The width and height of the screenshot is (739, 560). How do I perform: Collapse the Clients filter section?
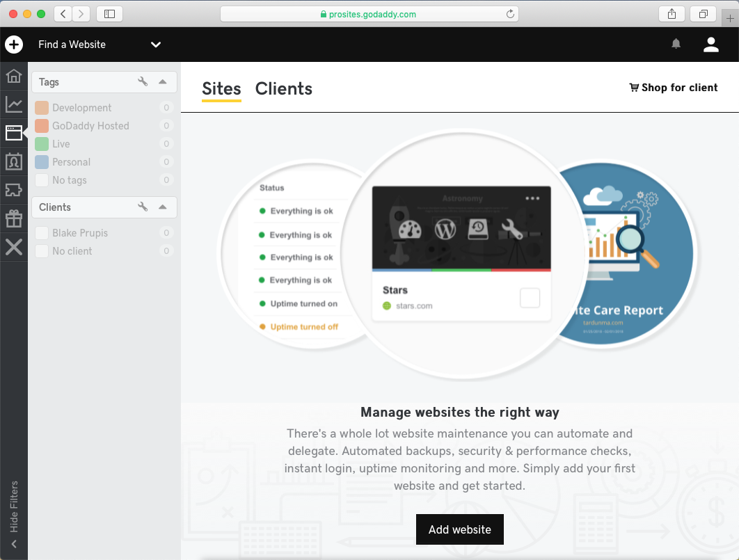pos(162,207)
